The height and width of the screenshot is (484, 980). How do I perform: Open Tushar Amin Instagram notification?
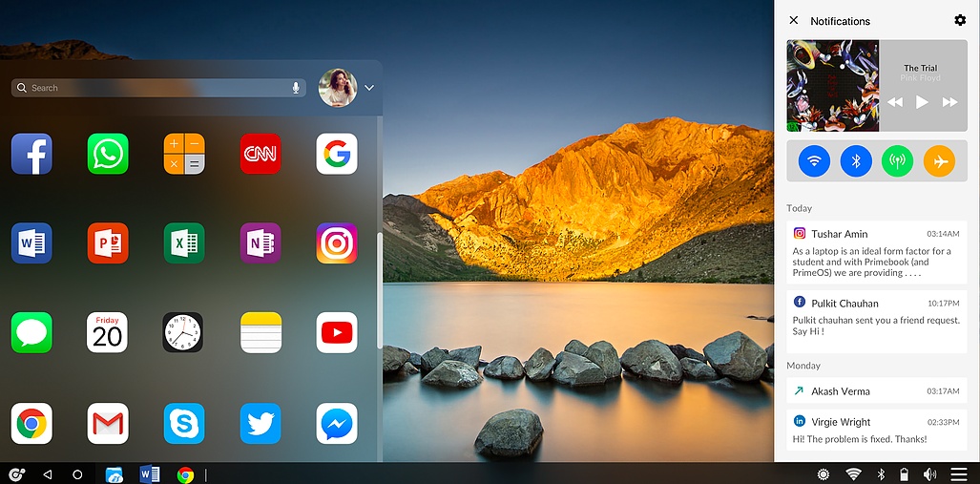876,253
